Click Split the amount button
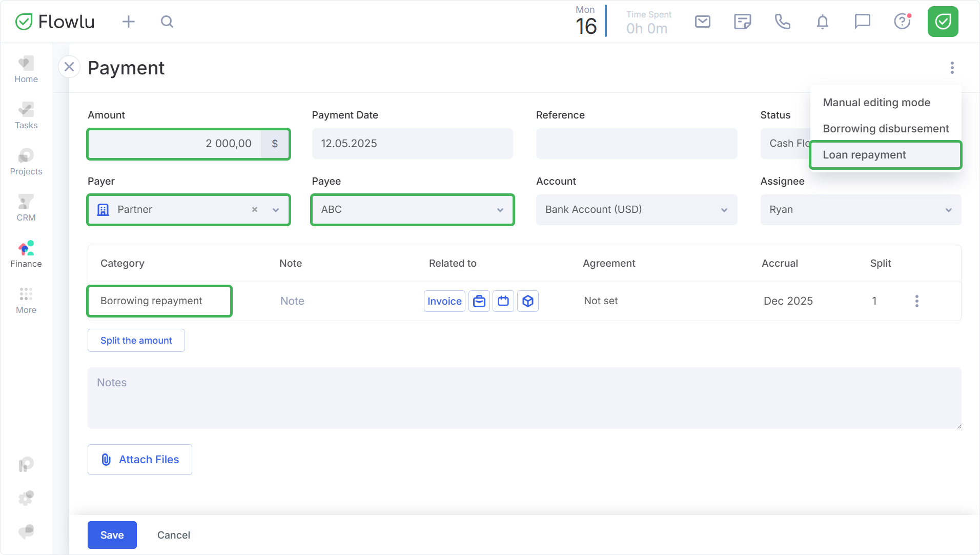Screen dimensions: 980x555 [136, 341]
